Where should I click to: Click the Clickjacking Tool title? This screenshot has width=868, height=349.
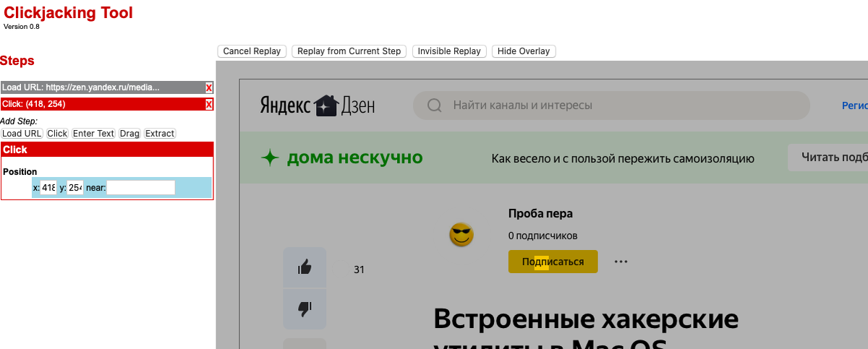[69, 12]
